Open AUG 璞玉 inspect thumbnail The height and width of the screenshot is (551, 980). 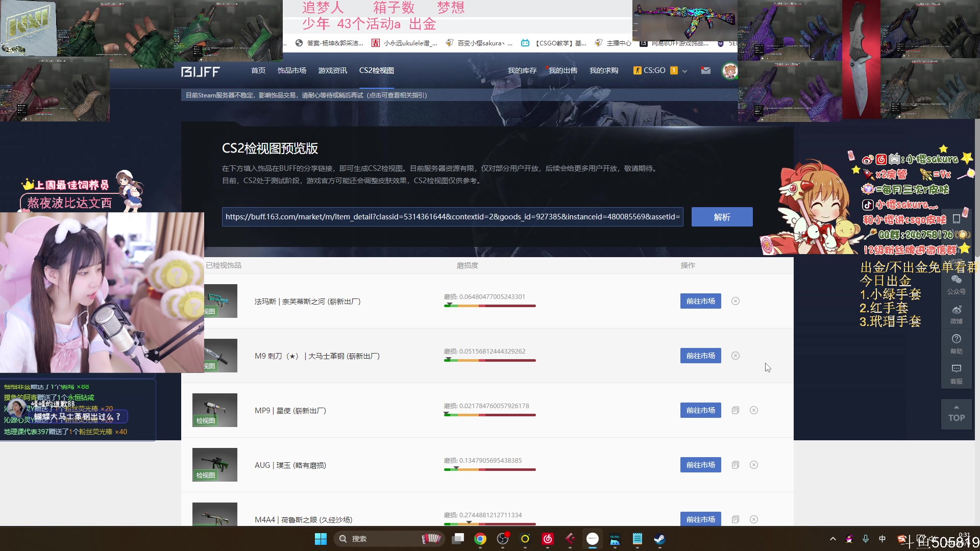point(215,465)
